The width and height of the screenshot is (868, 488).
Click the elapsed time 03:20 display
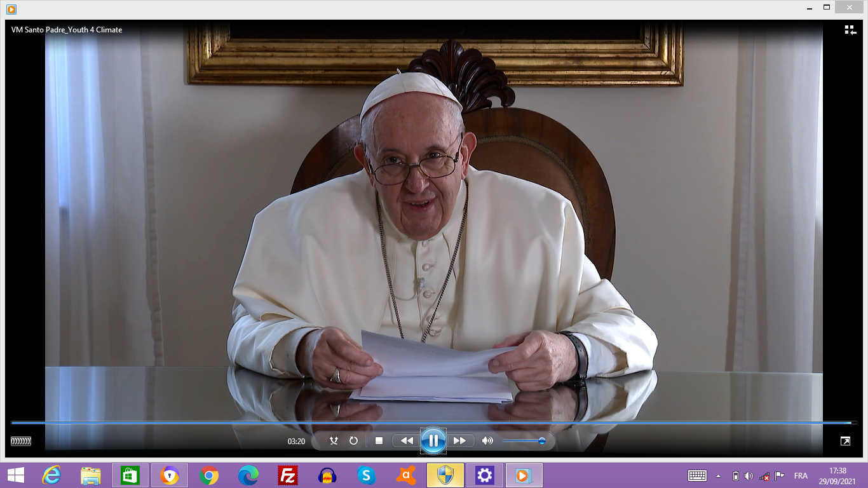(296, 441)
